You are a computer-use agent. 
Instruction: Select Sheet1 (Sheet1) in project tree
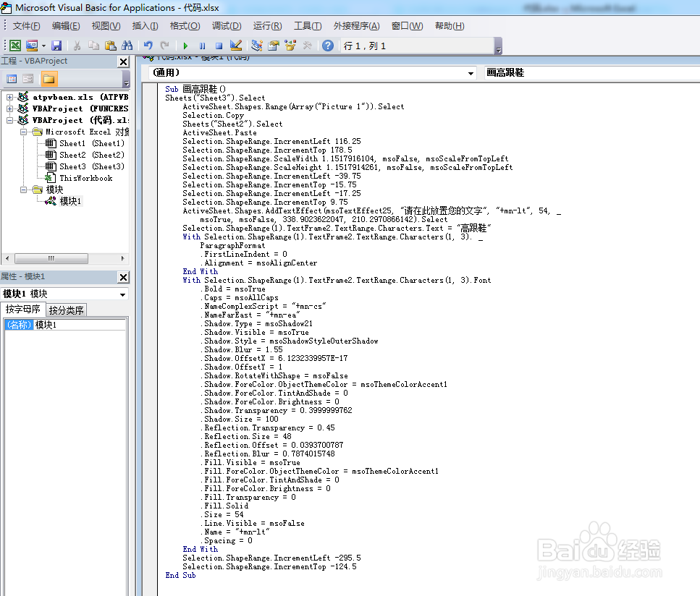(x=91, y=143)
